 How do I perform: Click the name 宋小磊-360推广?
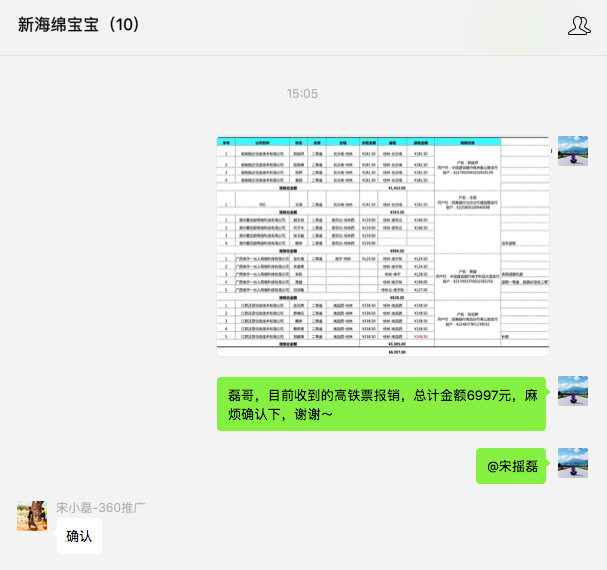pos(101,508)
